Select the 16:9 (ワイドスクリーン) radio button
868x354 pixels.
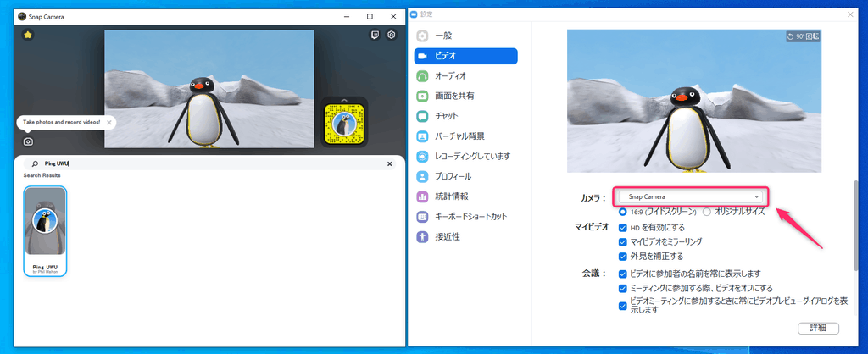[624, 212]
